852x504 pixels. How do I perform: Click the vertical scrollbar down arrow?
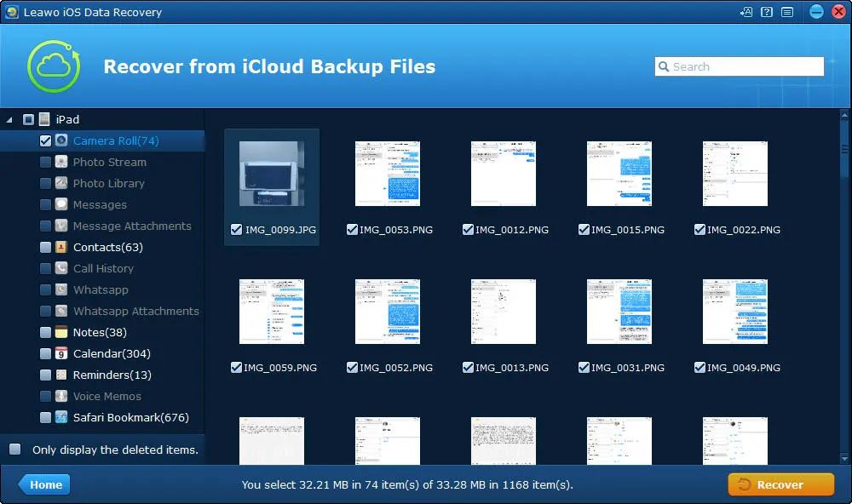[844, 458]
